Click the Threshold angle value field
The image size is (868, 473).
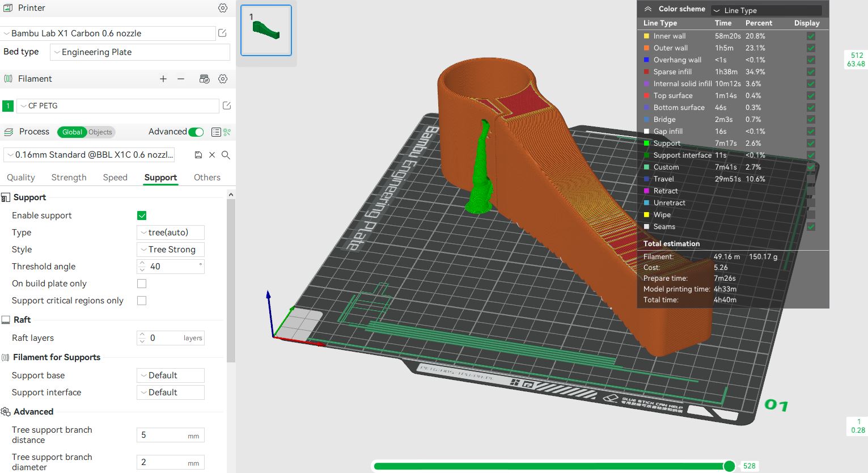point(171,267)
